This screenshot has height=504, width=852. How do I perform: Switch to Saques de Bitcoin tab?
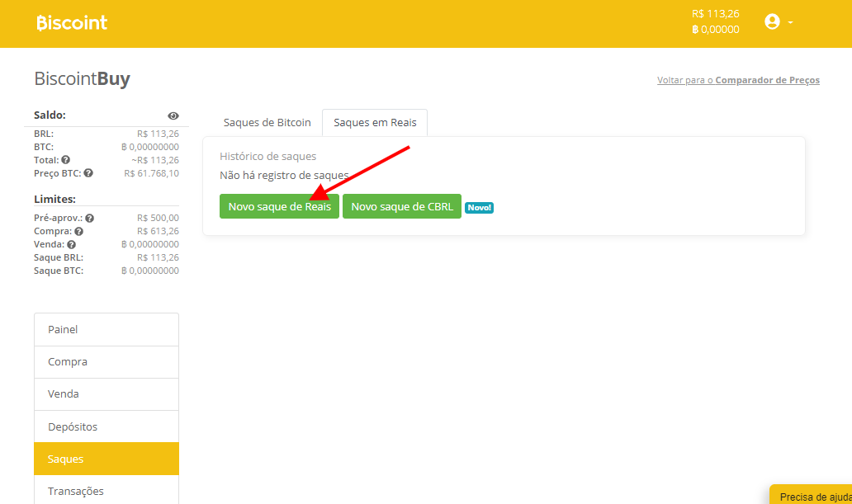click(267, 123)
